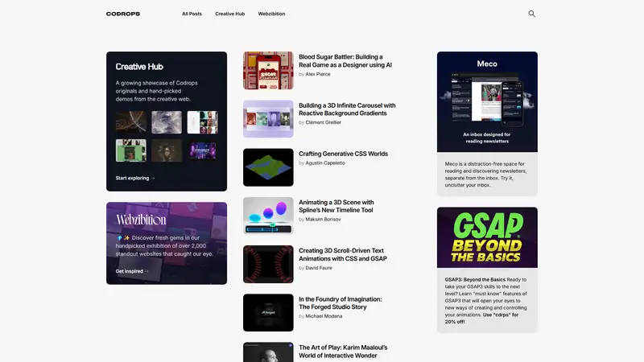Open the Creative Hub nav item
This screenshot has height=362, width=644.
tap(229, 14)
